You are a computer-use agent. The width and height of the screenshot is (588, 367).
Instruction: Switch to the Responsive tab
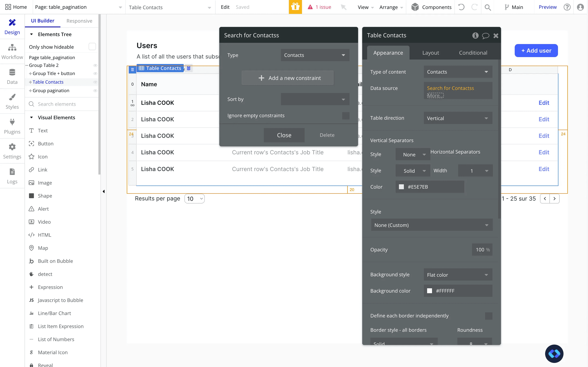click(79, 21)
